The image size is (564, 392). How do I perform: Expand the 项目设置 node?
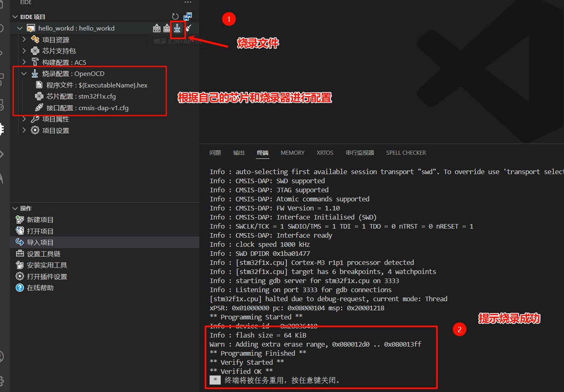[x=24, y=130]
